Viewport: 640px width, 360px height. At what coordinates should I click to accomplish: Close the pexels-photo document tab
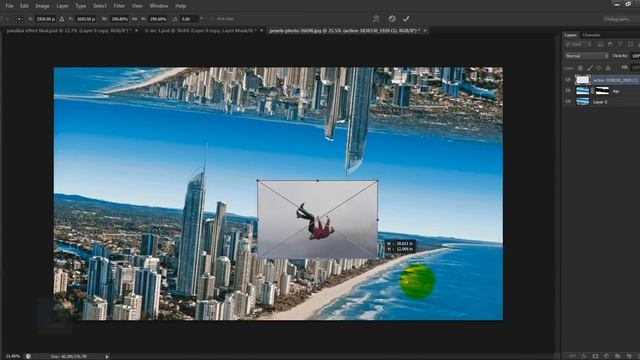click(x=424, y=31)
